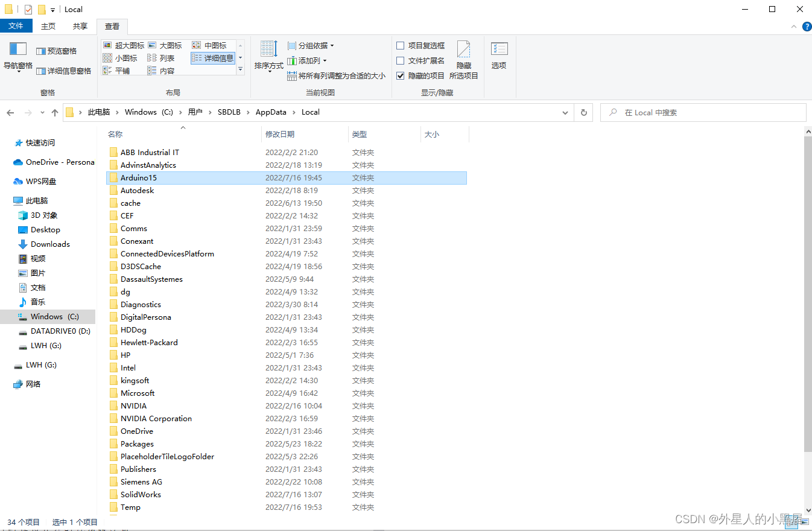Switch to the Home ribbon tab
Image resolution: width=812 pixels, height=531 pixels.
[48, 27]
